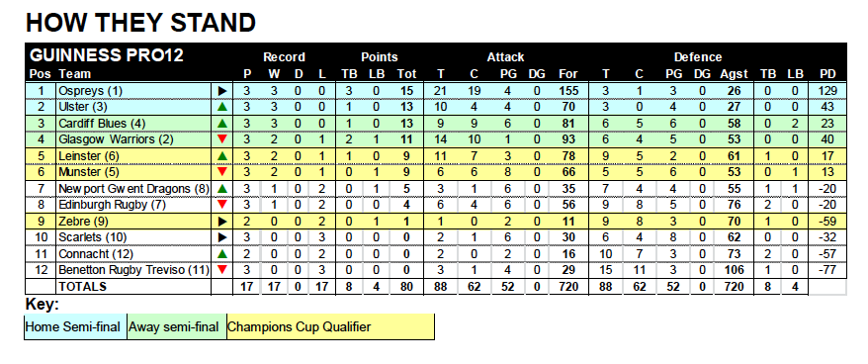The image size is (868, 364).
Task: Click the green up arrow for Leinster
Action: (222, 156)
